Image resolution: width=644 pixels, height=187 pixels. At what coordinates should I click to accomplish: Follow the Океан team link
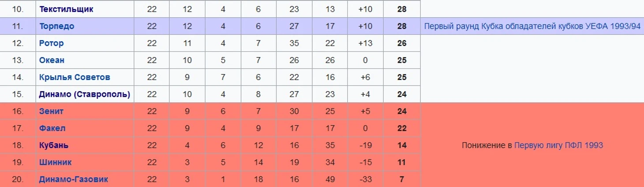click(x=52, y=60)
